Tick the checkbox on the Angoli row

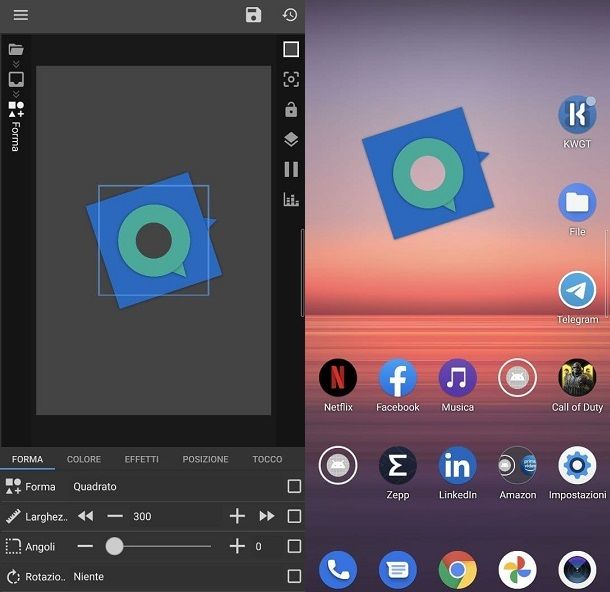(294, 546)
